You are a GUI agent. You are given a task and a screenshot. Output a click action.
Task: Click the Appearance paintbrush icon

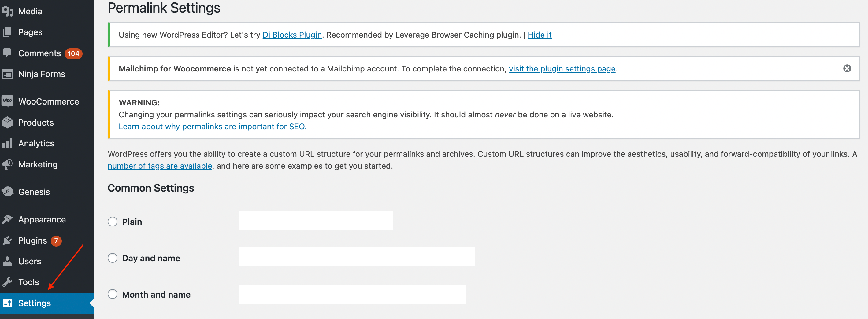(x=7, y=219)
